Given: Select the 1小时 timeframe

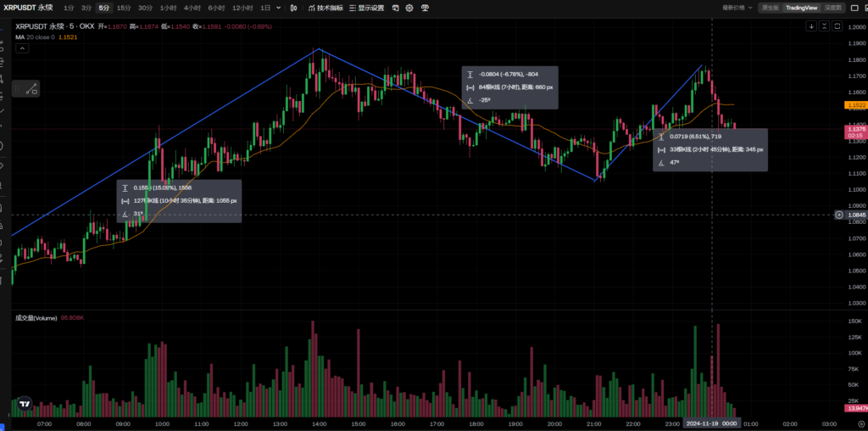Looking at the screenshot, I should tap(167, 8).
